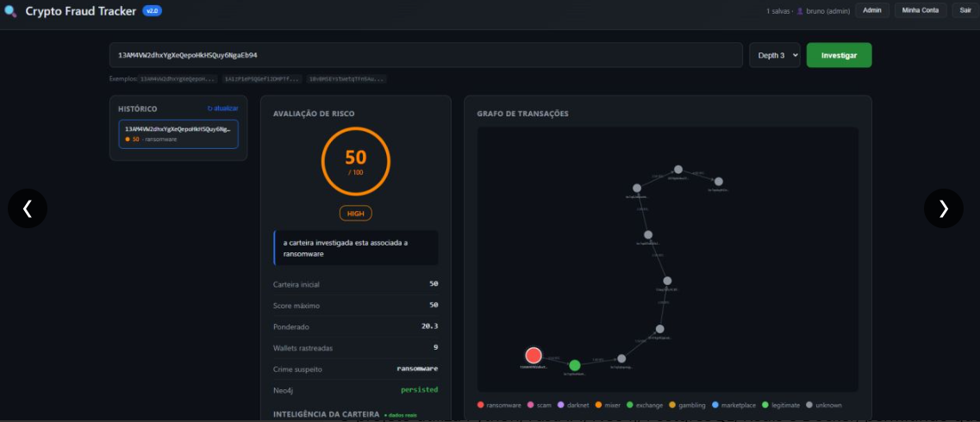Click gambling legend item
Image resolution: width=980 pixels, height=422 pixels.
687,405
